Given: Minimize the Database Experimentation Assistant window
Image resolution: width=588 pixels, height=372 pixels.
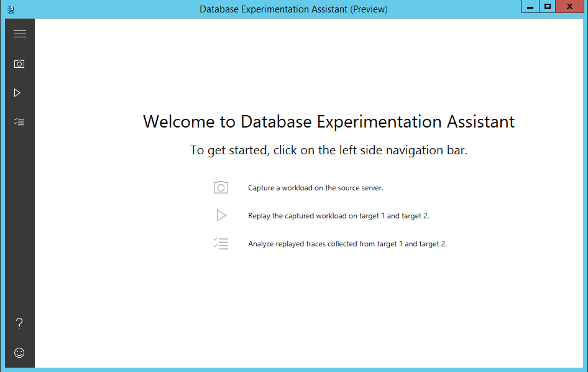Looking at the screenshot, I should click(530, 6).
